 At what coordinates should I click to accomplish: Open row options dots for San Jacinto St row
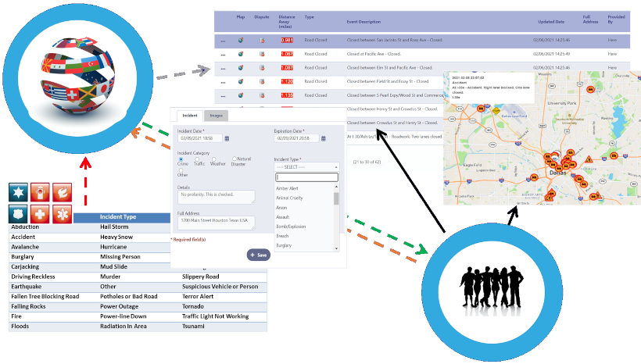224,41
